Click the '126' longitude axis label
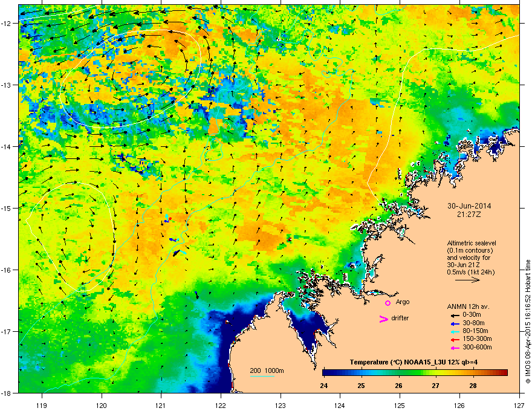This screenshot has height=411, width=532. click(x=459, y=405)
